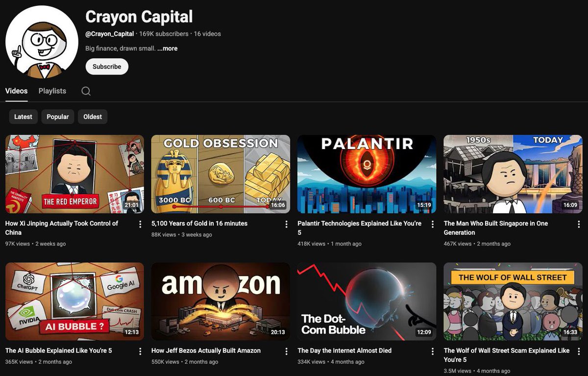Click 3.5M views • 4 months ago text

coord(477,371)
